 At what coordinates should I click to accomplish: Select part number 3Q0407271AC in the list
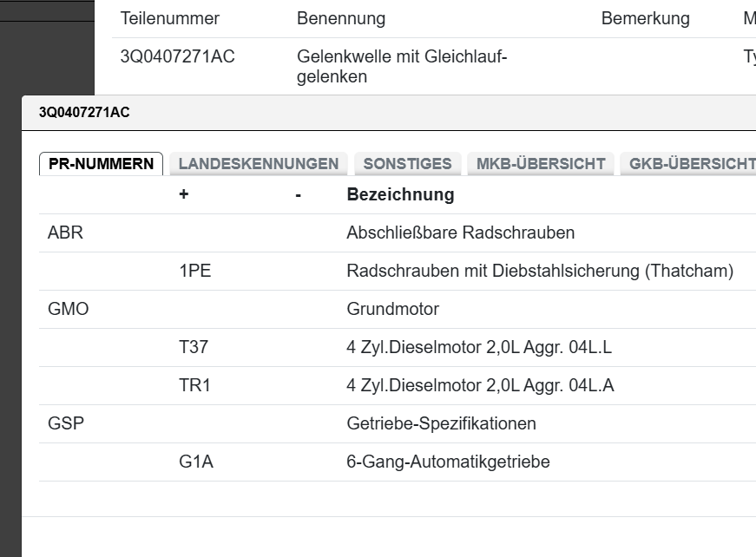pyautogui.click(x=177, y=57)
